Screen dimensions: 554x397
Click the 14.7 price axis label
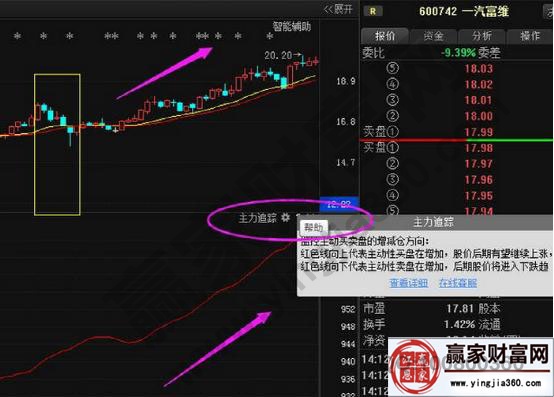click(x=346, y=162)
